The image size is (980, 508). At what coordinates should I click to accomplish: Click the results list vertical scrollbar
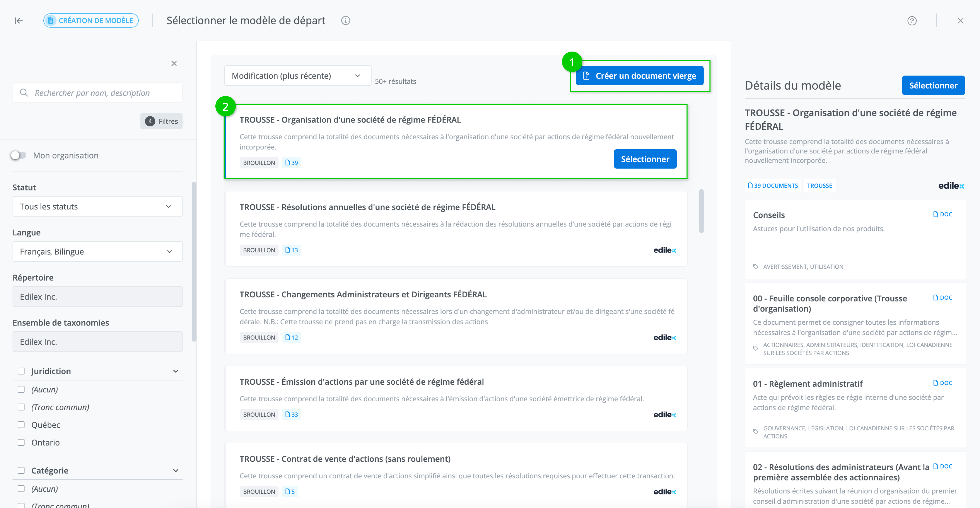point(701,211)
